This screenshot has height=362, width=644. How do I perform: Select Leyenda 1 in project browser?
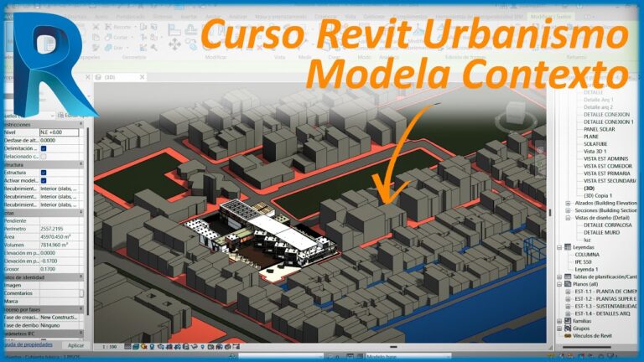(x=586, y=270)
